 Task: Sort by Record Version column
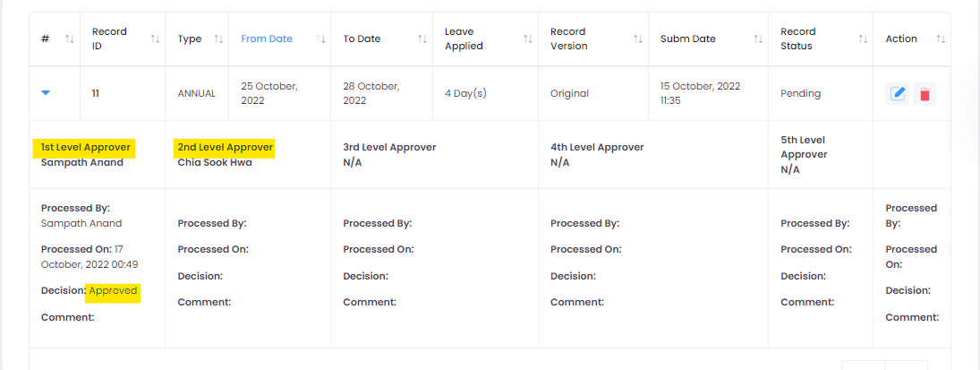(637, 39)
